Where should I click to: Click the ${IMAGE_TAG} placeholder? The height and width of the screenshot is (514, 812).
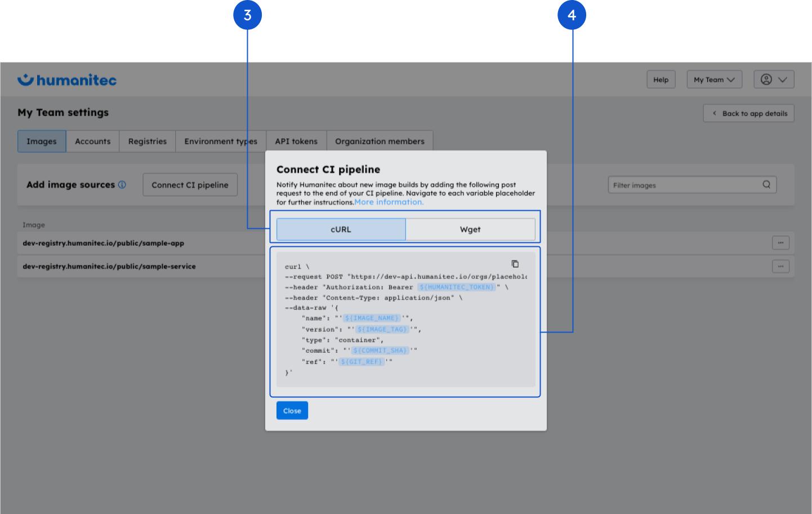pos(382,330)
